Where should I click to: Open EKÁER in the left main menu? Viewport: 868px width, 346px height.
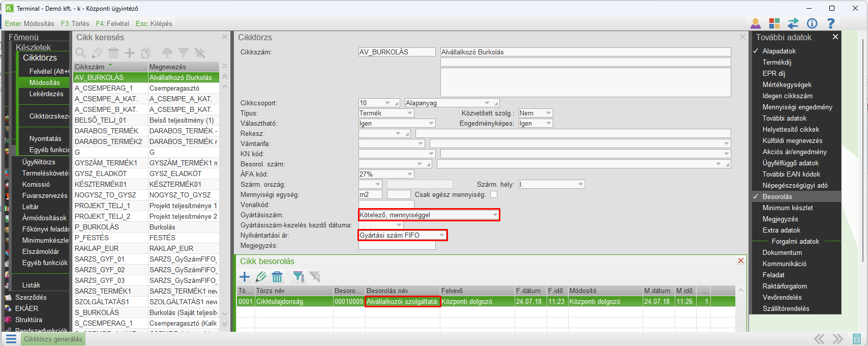[x=26, y=308]
